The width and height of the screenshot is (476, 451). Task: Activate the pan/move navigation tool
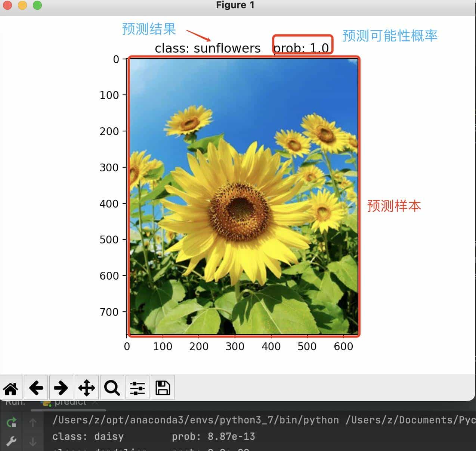point(87,388)
